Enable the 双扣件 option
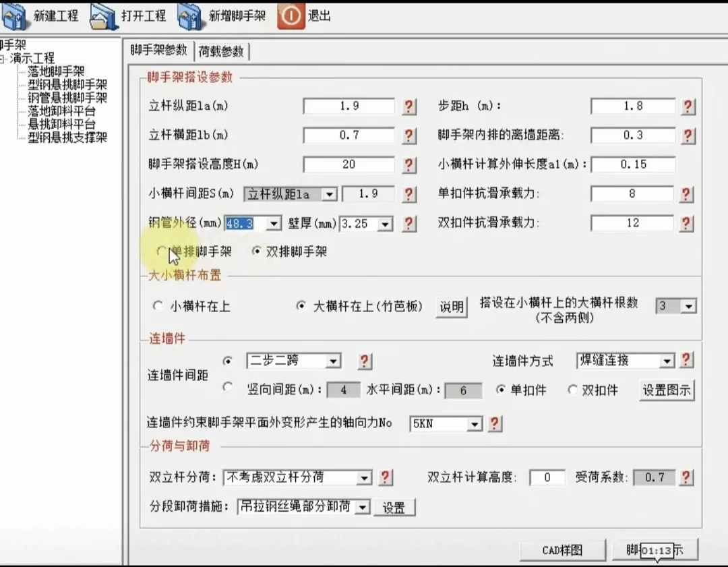728x567 pixels. [x=573, y=390]
